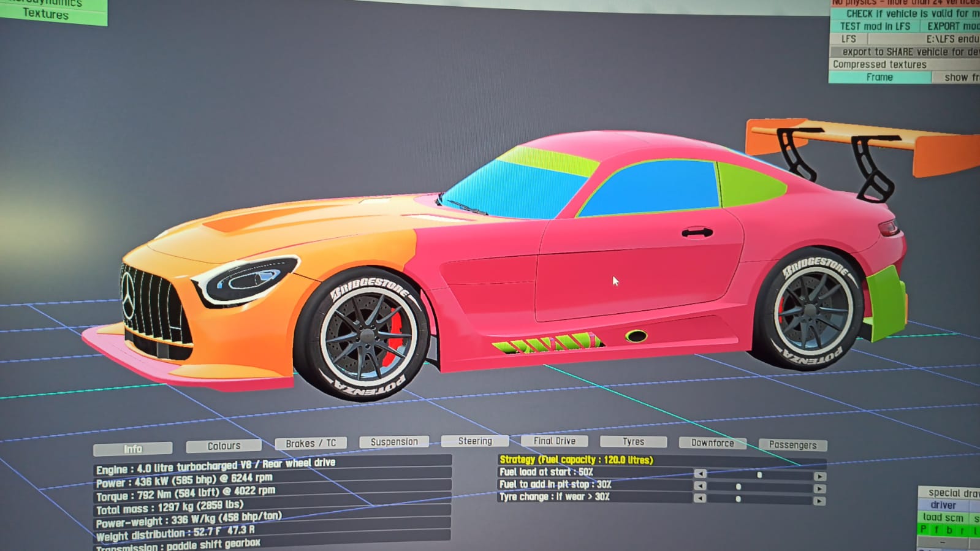Select the Frame button
This screenshot has width=980, height=551.
click(x=879, y=77)
